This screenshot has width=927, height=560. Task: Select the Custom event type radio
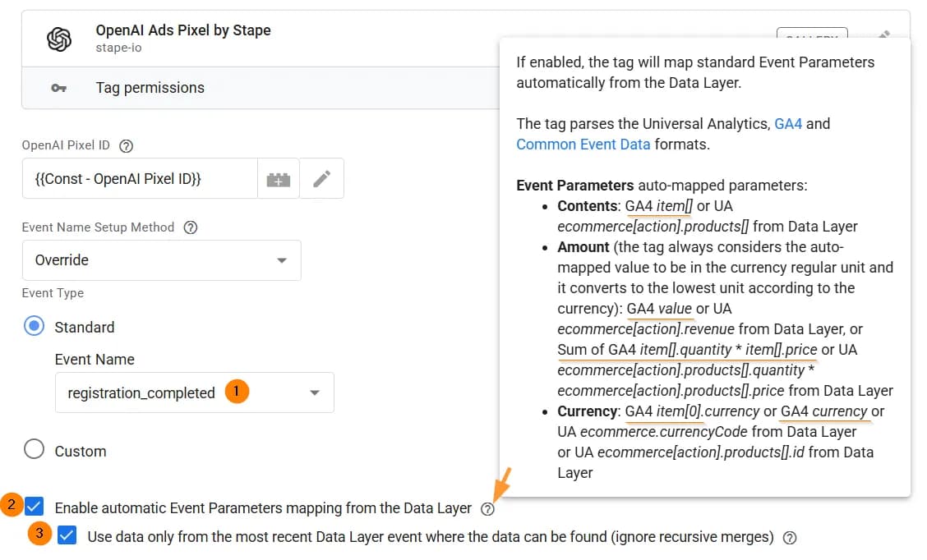click(35, 449)
